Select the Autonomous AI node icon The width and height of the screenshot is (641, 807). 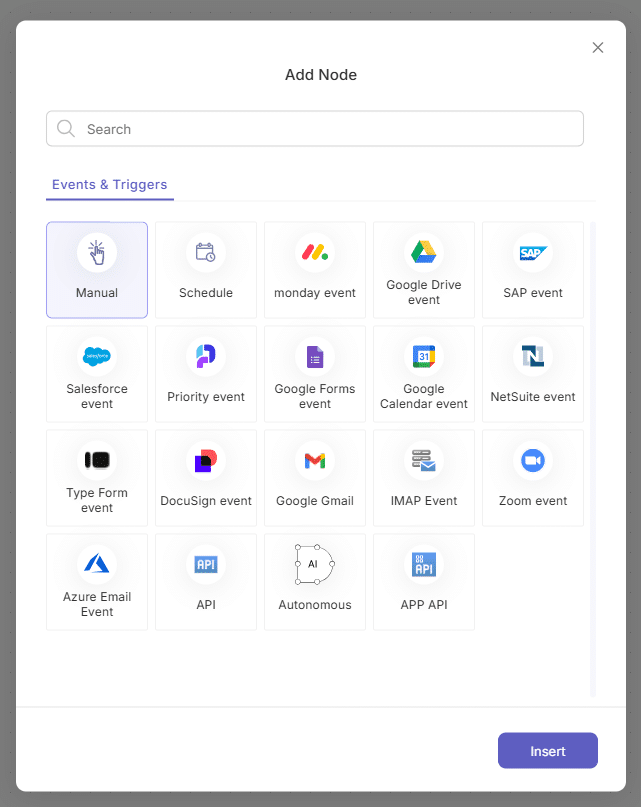coord(315,564)
